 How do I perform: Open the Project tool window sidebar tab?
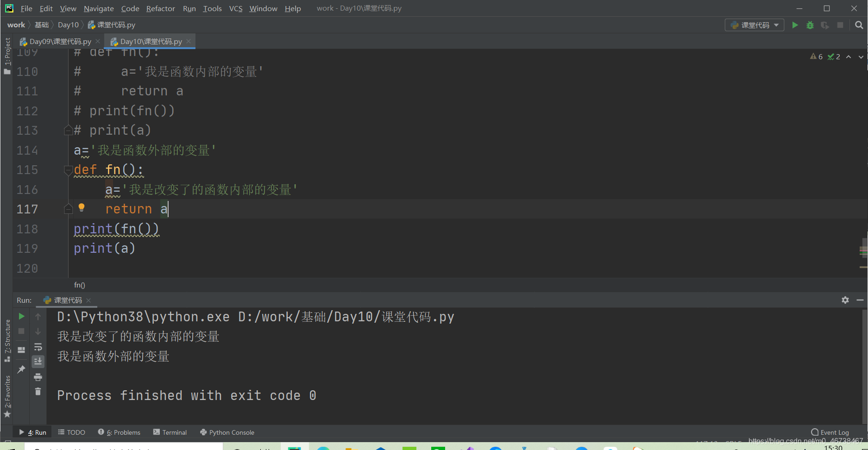pos(7,56)
